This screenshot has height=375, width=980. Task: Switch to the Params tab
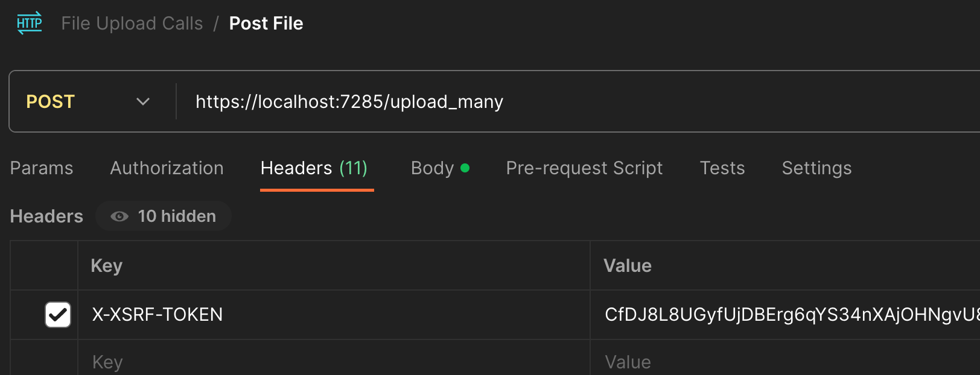[x=42, y=168]
